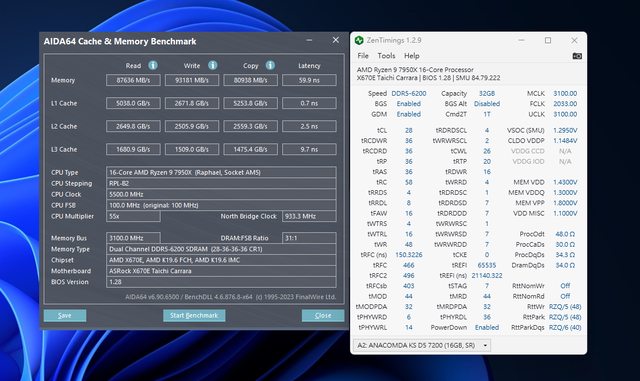
Task: Minimize the AIDA64 benchmark window
Action: (309, 40)
